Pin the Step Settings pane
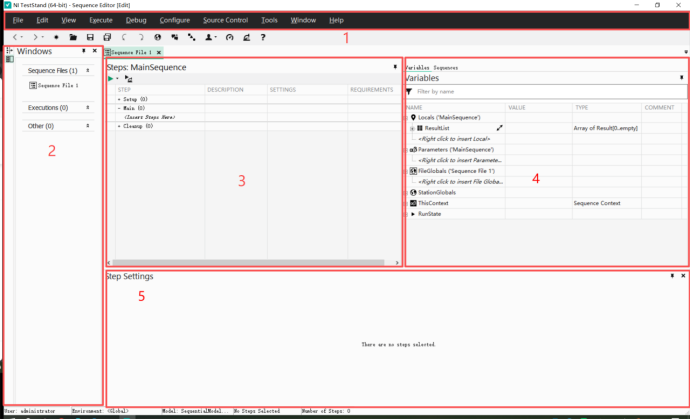This screenshot has width=690, height=420. point(672,276)
